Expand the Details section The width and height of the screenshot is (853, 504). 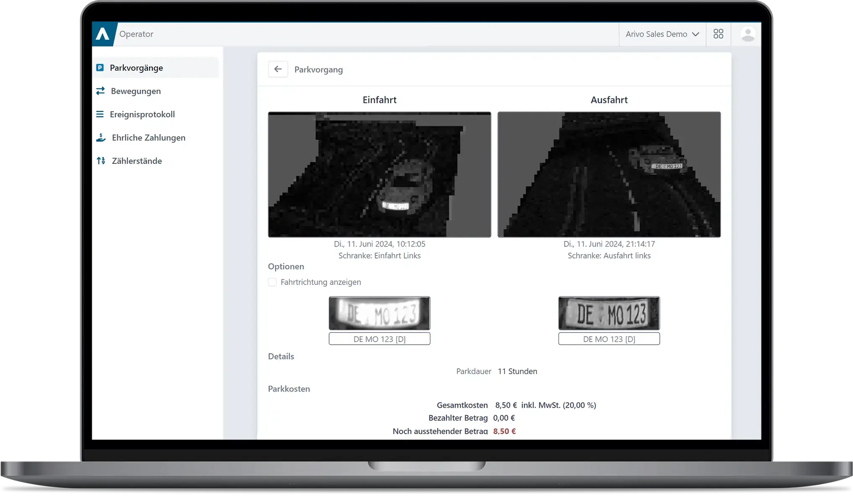tap(281, 356)
